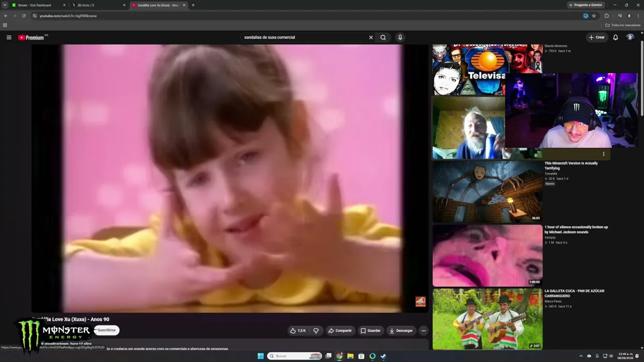Image resolution: width=644 pixels, height=362 pixels.
Task: Visit the Tomatikk channel link
Action: click(x=551, y=173)
